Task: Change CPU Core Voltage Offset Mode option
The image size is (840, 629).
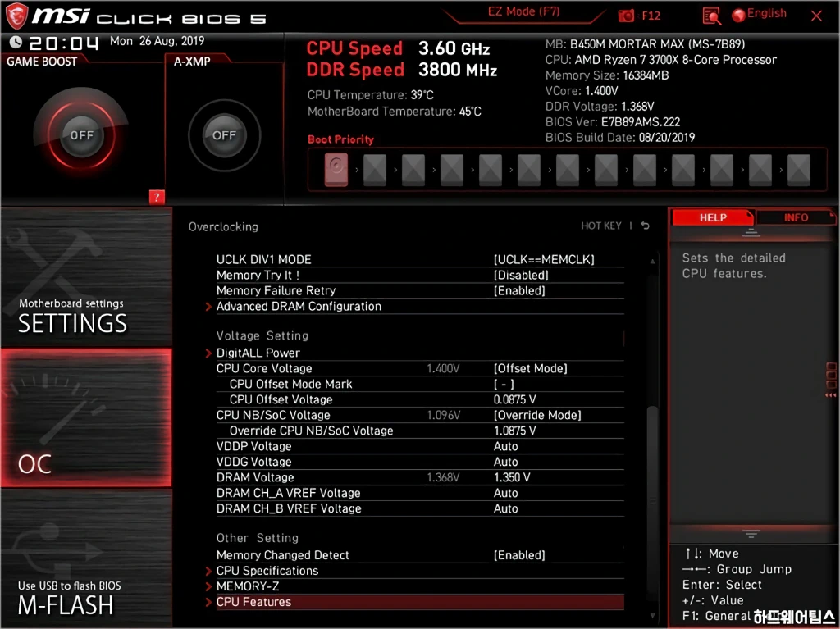Action: 531,368
